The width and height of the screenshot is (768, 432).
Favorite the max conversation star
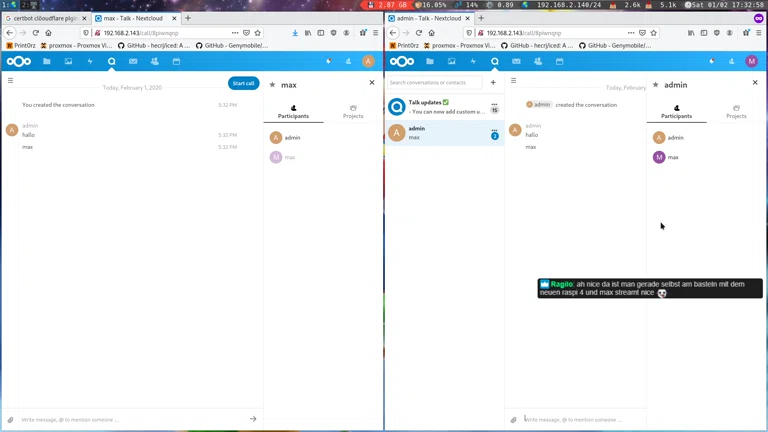tap(272, 85)
